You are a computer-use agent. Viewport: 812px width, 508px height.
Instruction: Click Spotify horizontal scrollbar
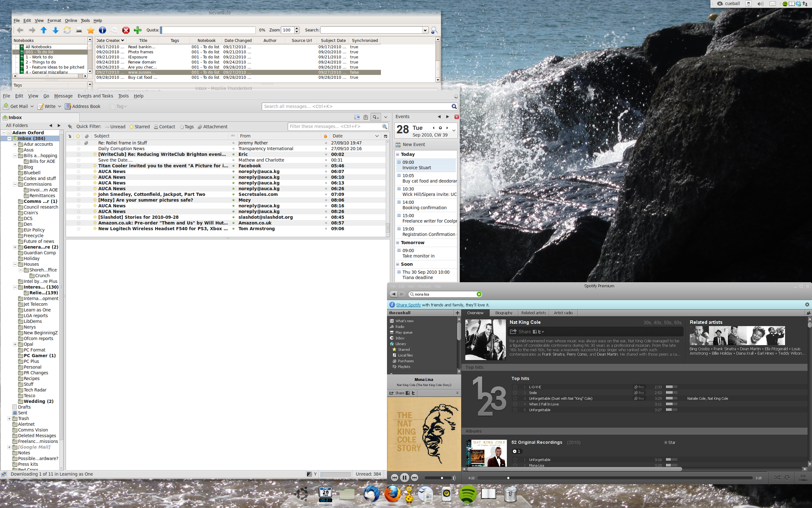[574, 469]
